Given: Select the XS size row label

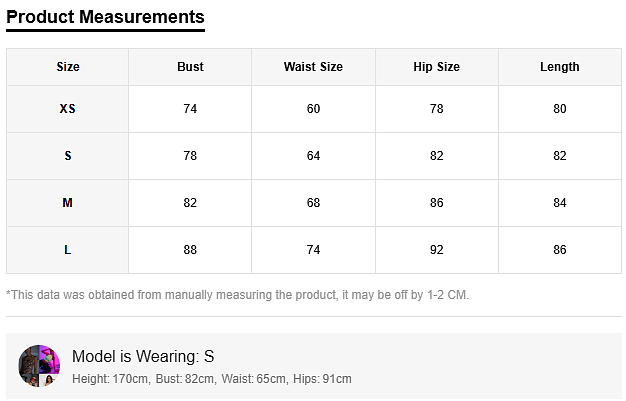Looking at the screenshot, I should click(x=68, y=109).
